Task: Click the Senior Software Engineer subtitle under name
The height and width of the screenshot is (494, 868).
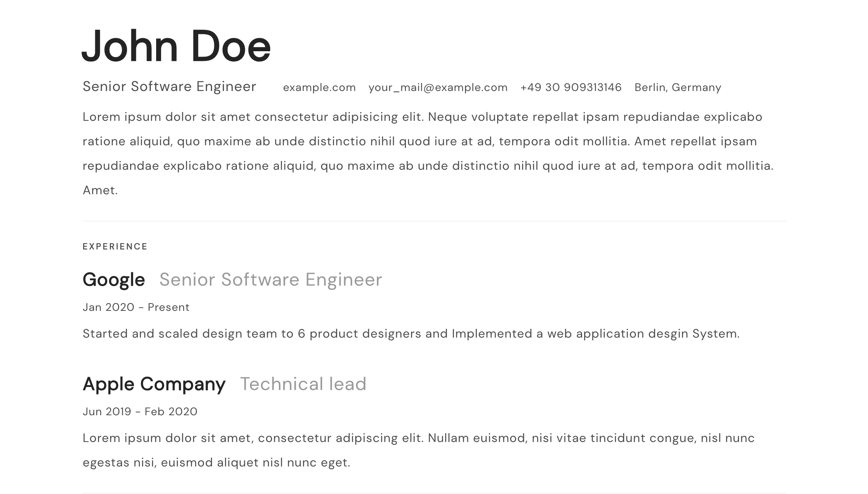Action: coord(169,86)
